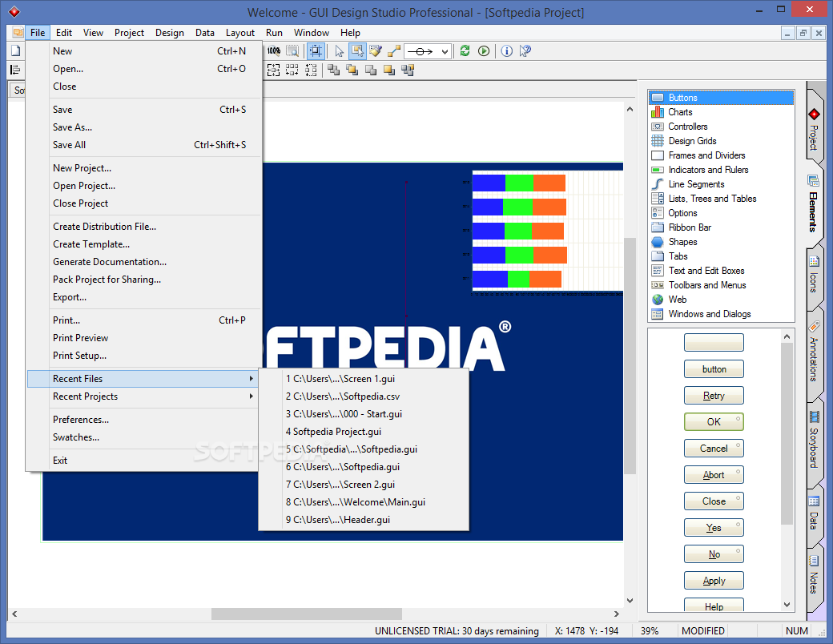Choose Print Preview from File menu
833x644 pixels.
pyautogui.click(x=143, y=338)
